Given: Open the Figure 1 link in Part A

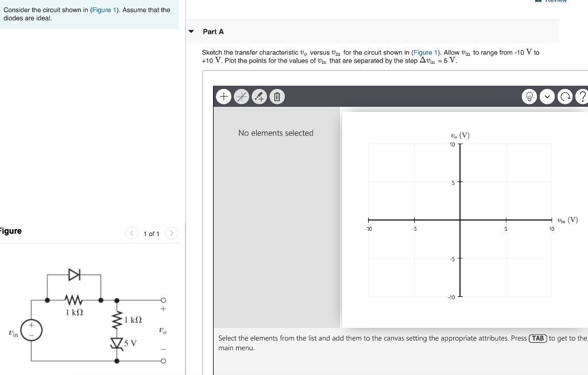Looking at the screenshot, I should pos(425,52).
